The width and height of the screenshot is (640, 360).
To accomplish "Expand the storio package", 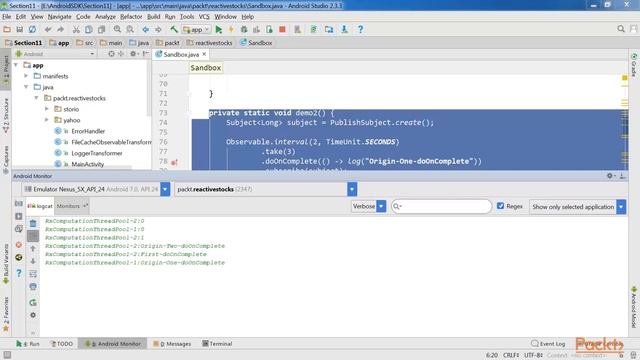I will click(47, 109).
